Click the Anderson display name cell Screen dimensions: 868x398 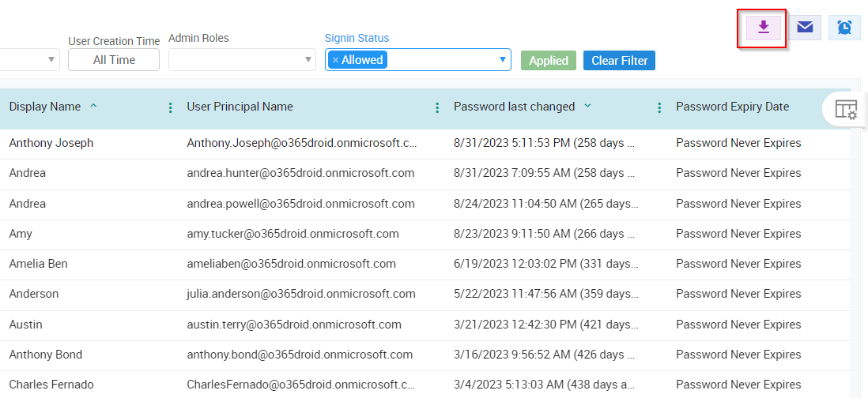click(34, 294)
